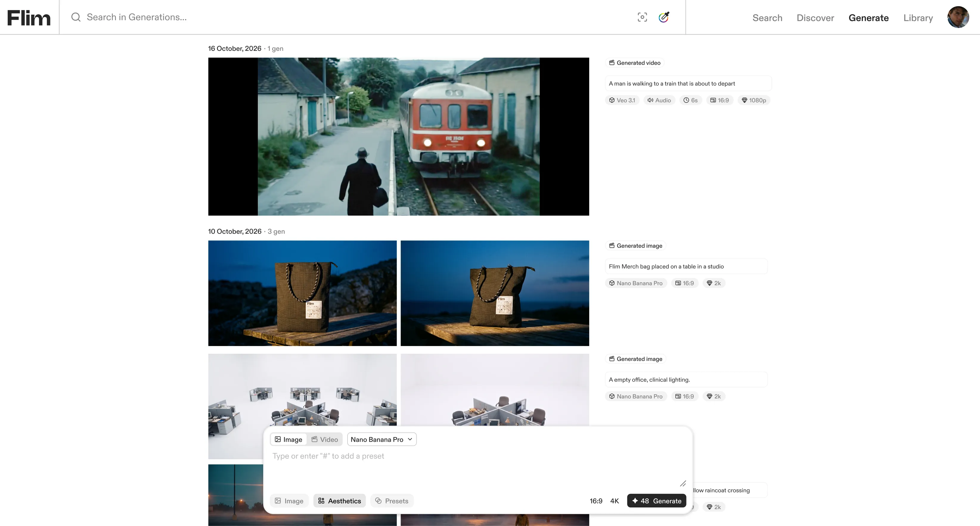
Task: Click the Generated video tag of train clip
Action: coord(635,63)
